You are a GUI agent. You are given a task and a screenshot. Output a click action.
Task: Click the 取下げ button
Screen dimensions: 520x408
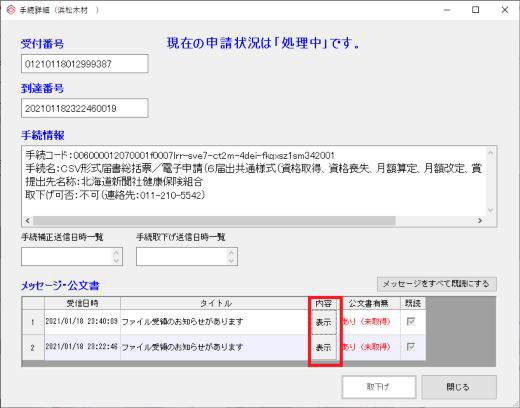pyautogui.click(x=379, y=387)
